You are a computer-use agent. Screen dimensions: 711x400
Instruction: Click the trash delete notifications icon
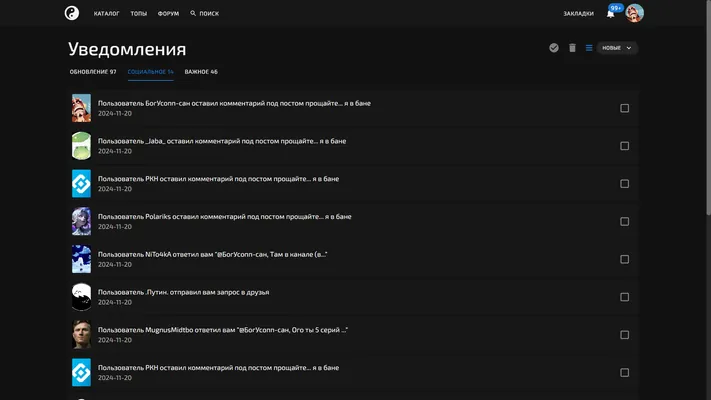click(x=572, y=48)
